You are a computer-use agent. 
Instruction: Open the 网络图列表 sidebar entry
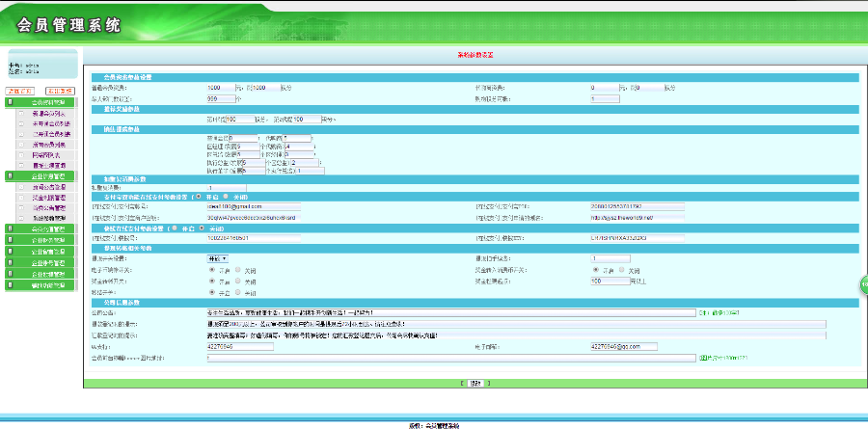pyautogui.click(x=46, y=155)
